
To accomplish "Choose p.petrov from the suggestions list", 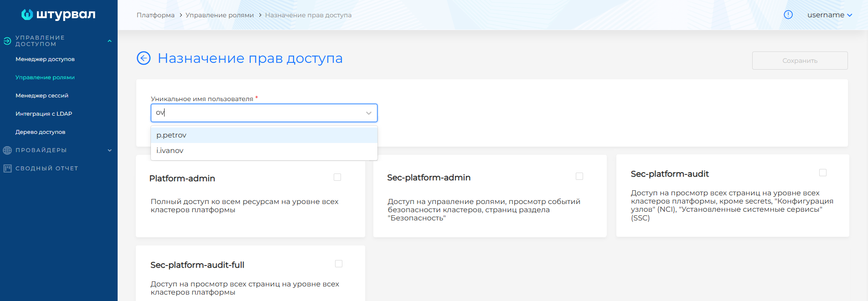I will click(x=172, y=135).
